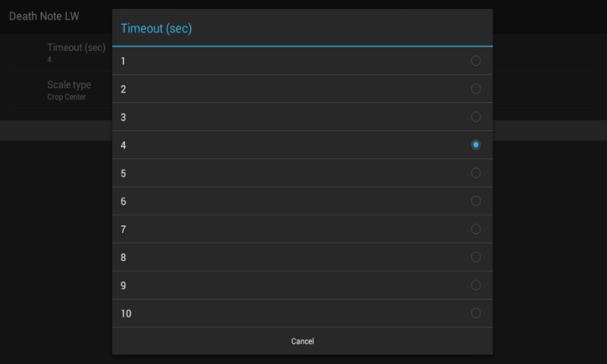Choose the radio button next to 7
This screenshot has width=607, height=364.
tap(476, 229)
